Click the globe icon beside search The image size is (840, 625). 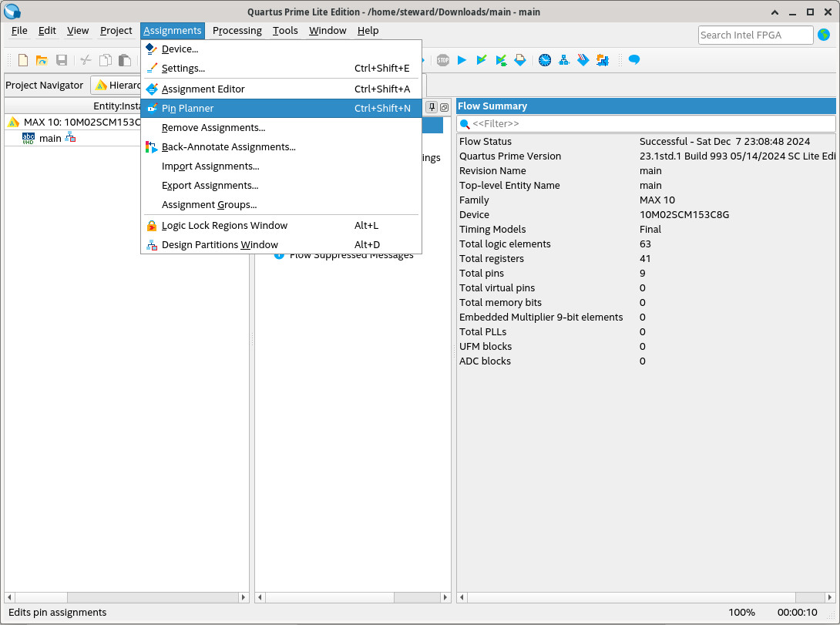[824, 35]
